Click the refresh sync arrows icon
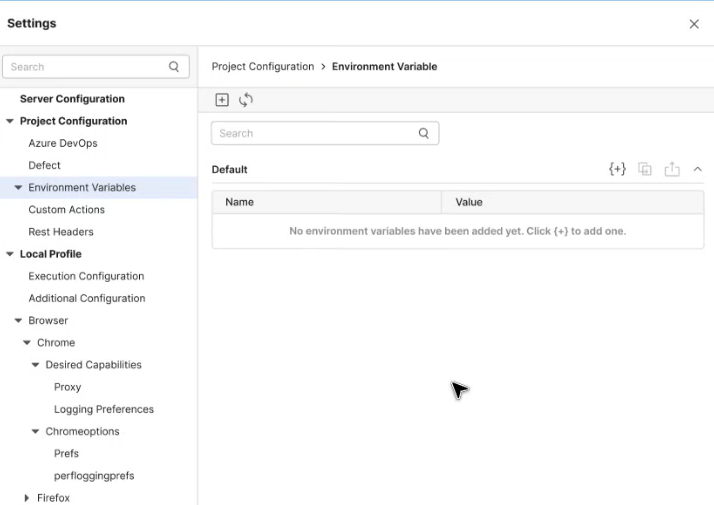This screenshot has width=714, height=505. [x=246, y=100]
